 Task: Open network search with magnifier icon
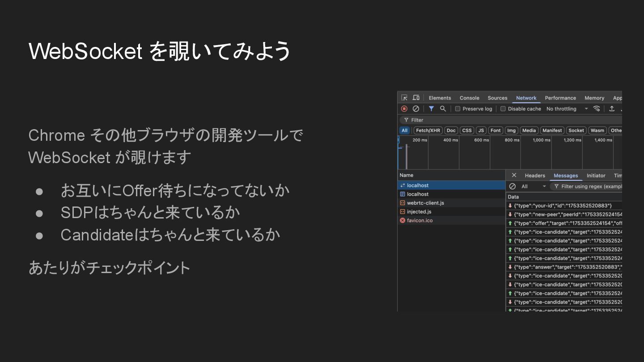(443, 109)
